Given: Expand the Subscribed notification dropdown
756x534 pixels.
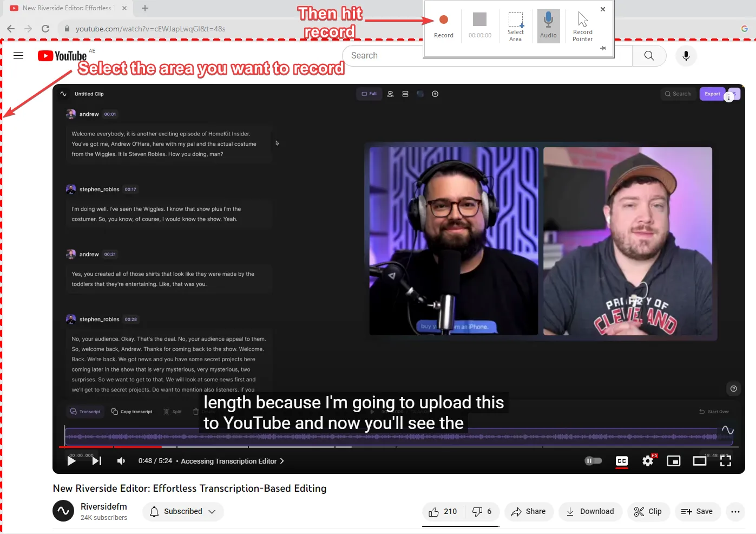Looking at the screenshot, I should (x=183, y=512).
